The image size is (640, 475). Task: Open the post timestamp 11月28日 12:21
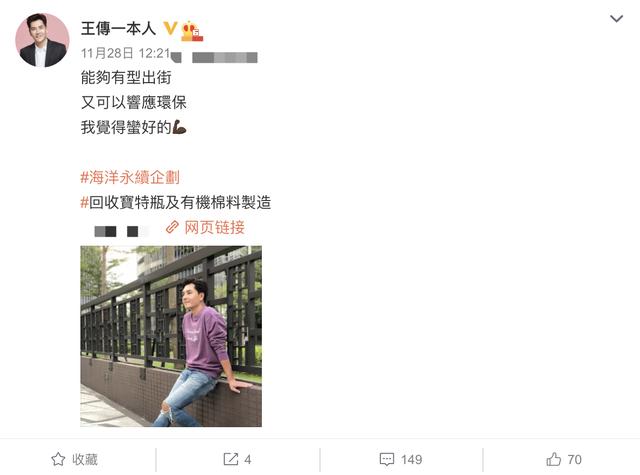125,53
